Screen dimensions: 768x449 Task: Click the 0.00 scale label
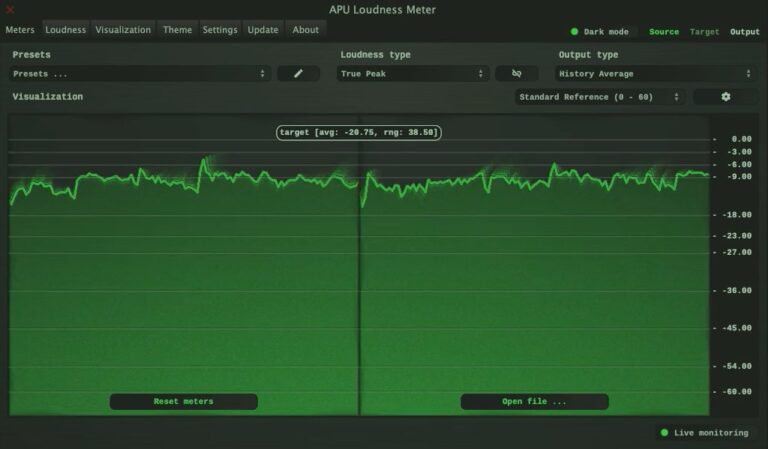coord(742,140)
